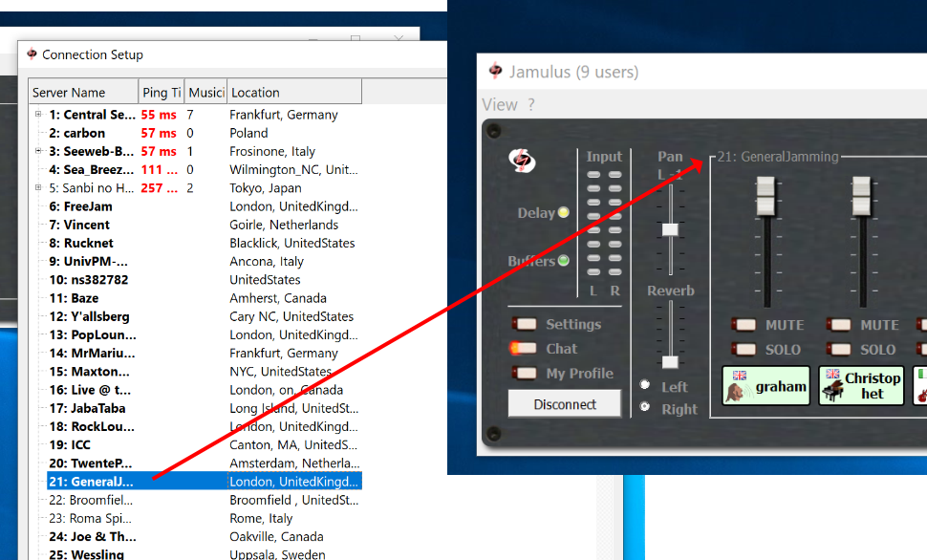Select the FreeJam server entry

click(83, 206)
